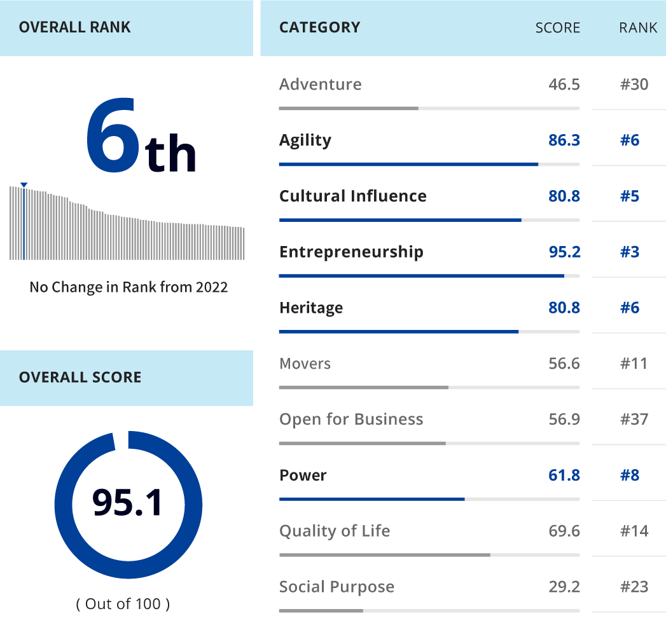Click the OVERALL SCORE header banner
The height and width of the screenshot is (644, 666).
(80, 377)
